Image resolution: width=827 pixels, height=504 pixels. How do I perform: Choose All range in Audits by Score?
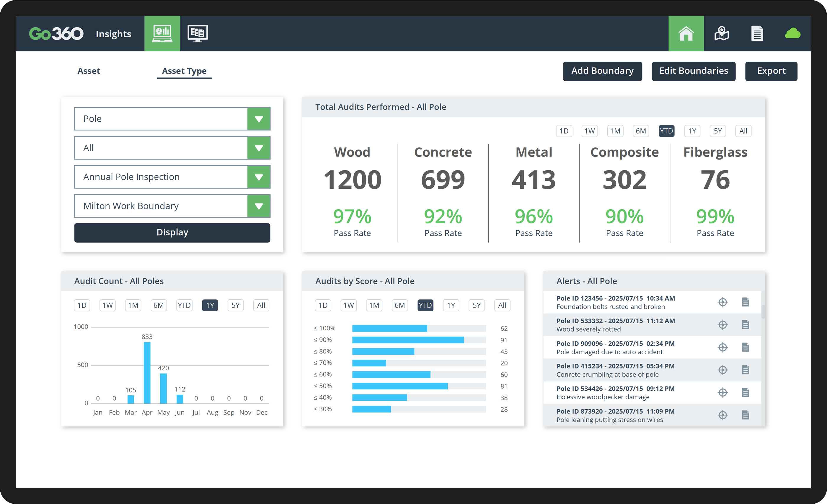(502, 305)
